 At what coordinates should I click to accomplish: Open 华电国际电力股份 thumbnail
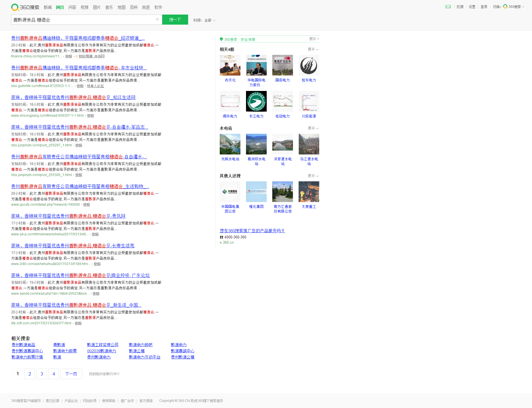[x=256, y=65]
